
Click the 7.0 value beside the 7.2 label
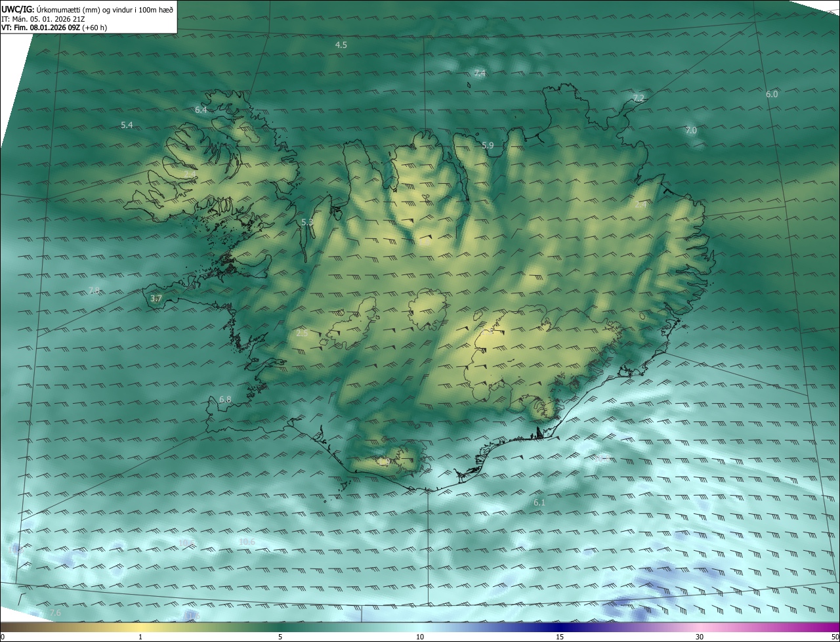coord(691,131)
